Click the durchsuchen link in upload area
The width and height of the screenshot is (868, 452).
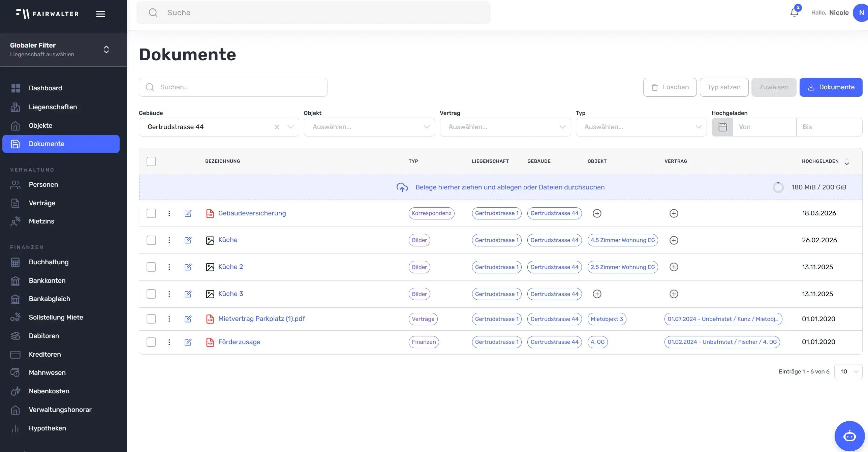(584, 187)
